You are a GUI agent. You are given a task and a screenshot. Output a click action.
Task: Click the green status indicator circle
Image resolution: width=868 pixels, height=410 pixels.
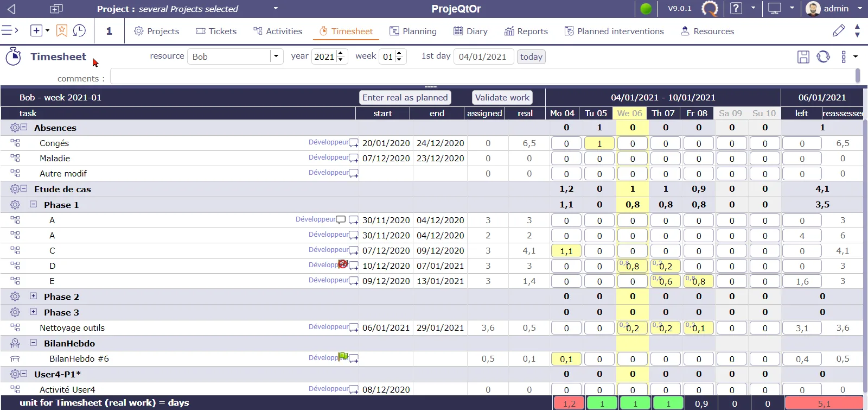(646, 9)
